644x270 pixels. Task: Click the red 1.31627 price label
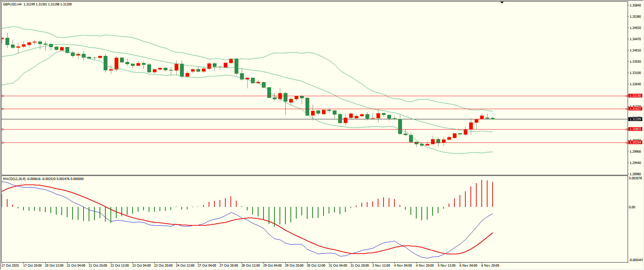point(635,109)
